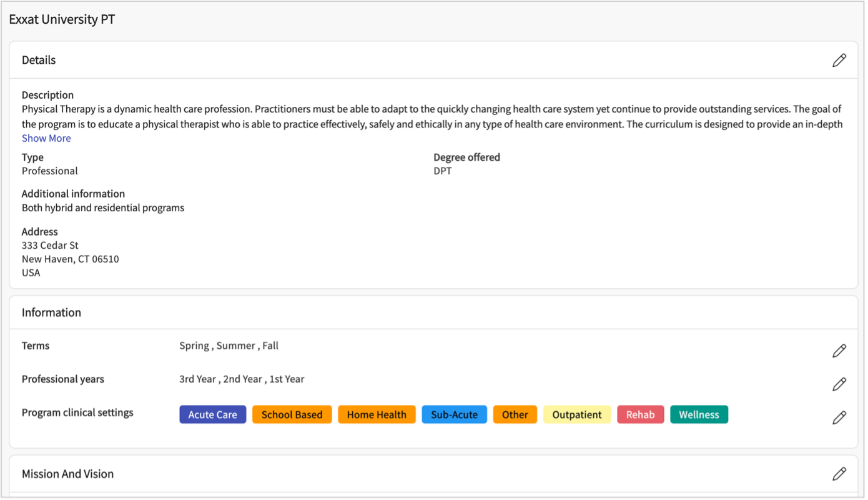Click the New Haven address text
This screenshot has width=868, height=500.
70,259
